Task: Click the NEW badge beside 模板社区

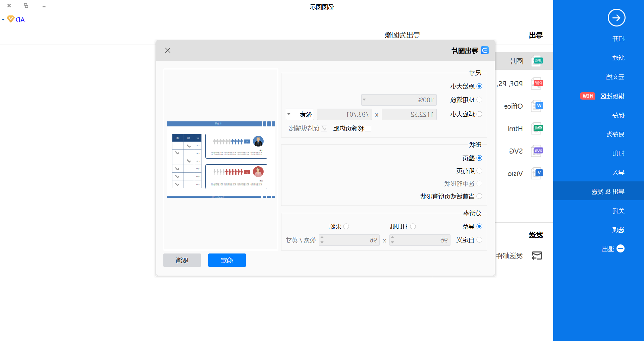Action: coord(588,96)
